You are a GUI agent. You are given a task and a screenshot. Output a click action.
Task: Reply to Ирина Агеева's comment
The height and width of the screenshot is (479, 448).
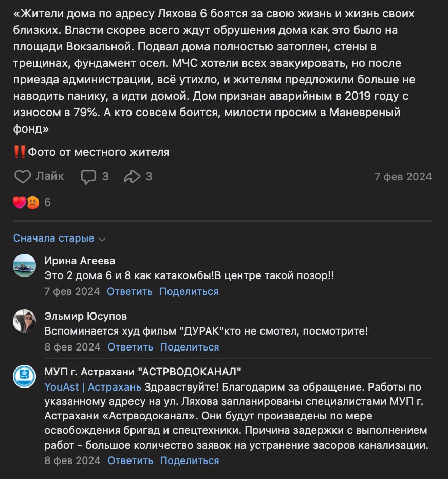pyautogui.click(x=129, y=291)
